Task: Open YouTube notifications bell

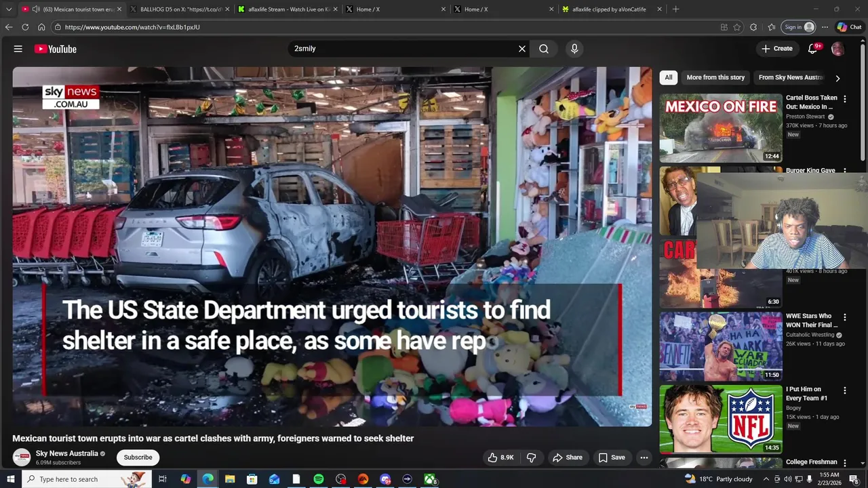Action: 813,49
